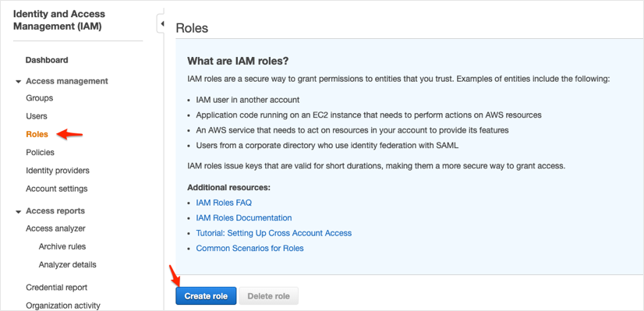The image size is (644, 311).
Task: Click the 'What are IAM roles?' heading
Action: pos(239,62)
